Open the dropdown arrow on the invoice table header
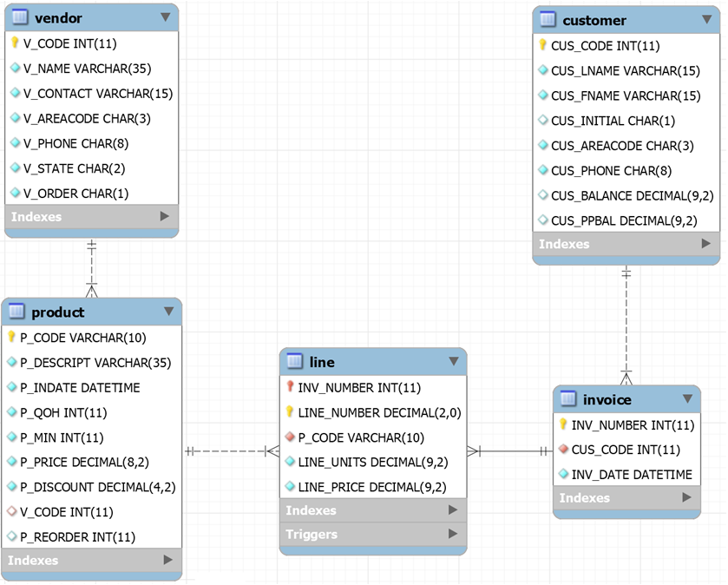This screenshot has width=728, height=585. (x=688, y=399)
